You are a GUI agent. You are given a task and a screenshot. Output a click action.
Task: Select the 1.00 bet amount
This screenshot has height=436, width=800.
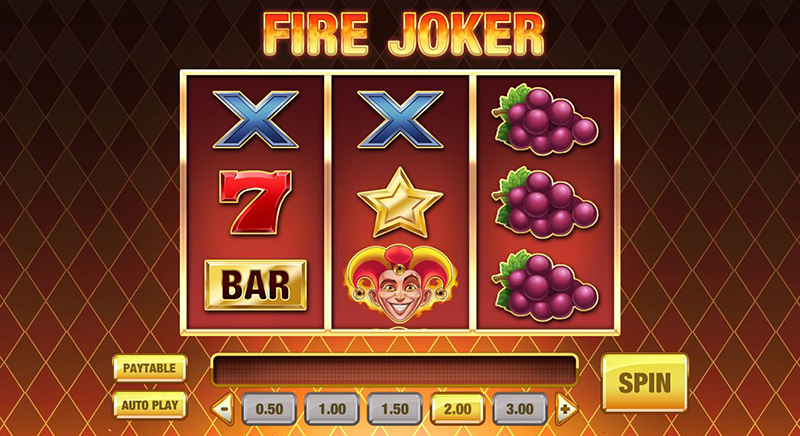pos(332,409)
